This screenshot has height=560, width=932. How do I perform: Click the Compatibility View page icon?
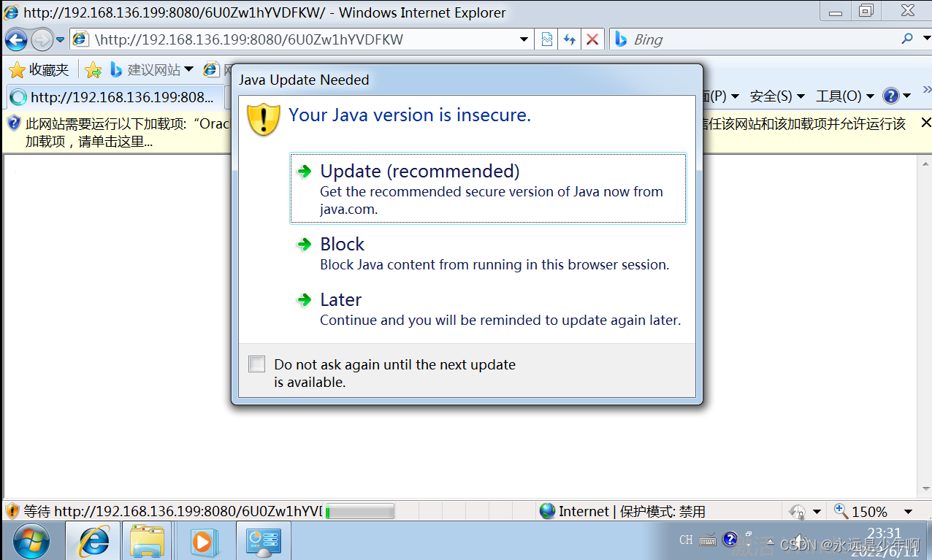click(x=547, y=39)
